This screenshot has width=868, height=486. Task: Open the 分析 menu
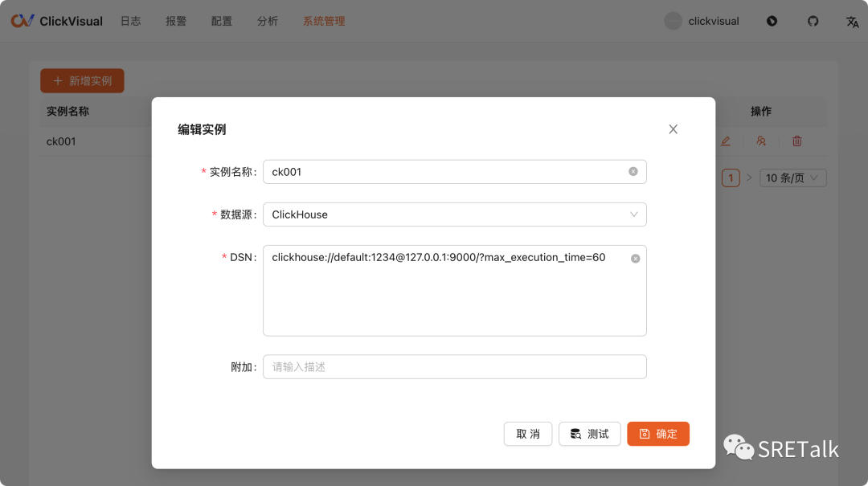point(268,21)
